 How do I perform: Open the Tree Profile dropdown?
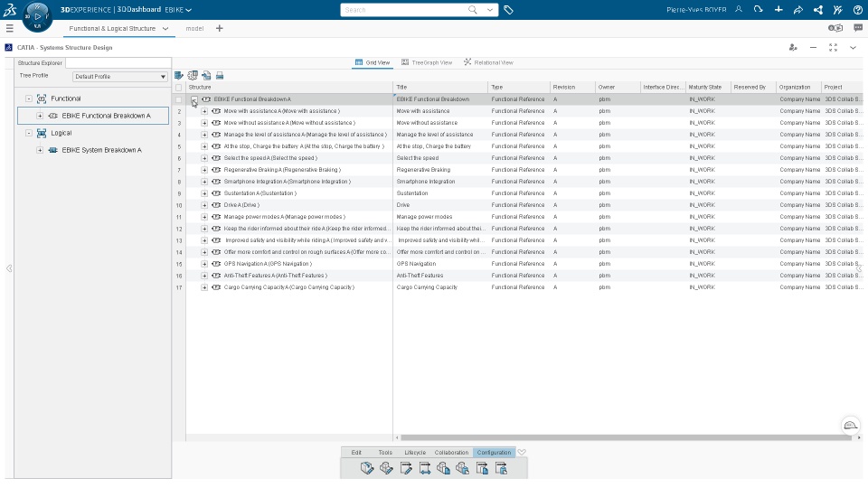pos(120,76)
